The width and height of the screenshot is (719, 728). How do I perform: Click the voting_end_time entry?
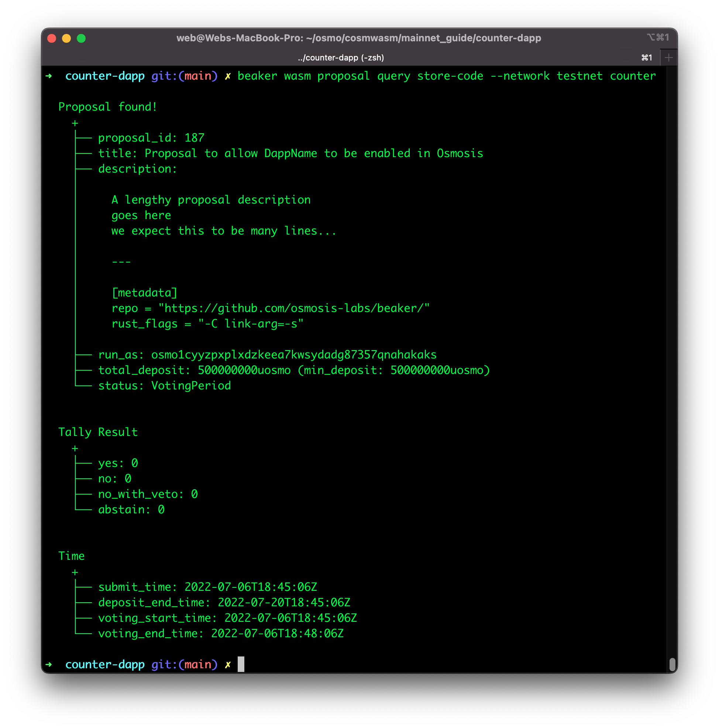tap(221, 634)
